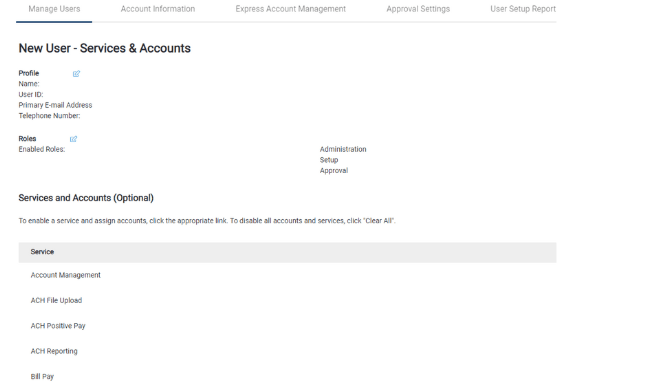Screen dimensions: 650x388
Task: Select the ACH Positive Pay service
Action: point(58,326)
